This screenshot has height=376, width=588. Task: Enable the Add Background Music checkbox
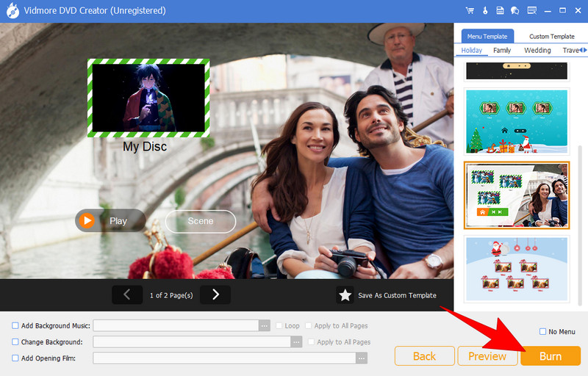[15, 325]
